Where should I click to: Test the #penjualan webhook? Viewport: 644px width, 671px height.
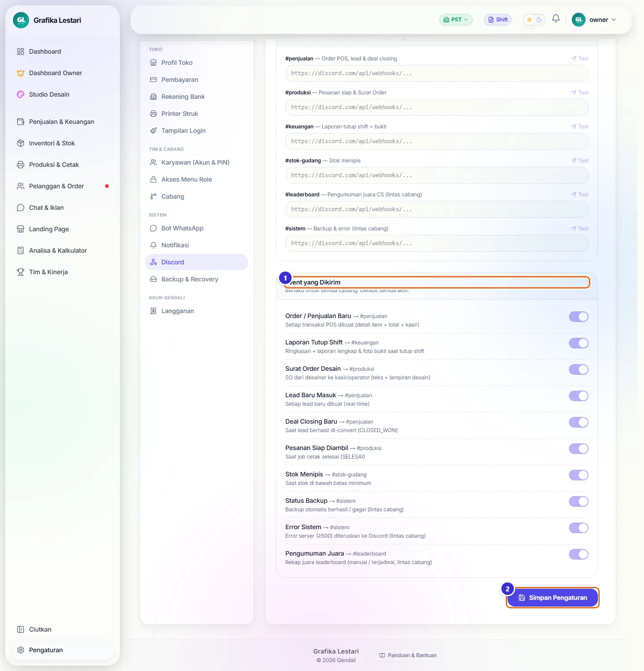pos(580,59)
